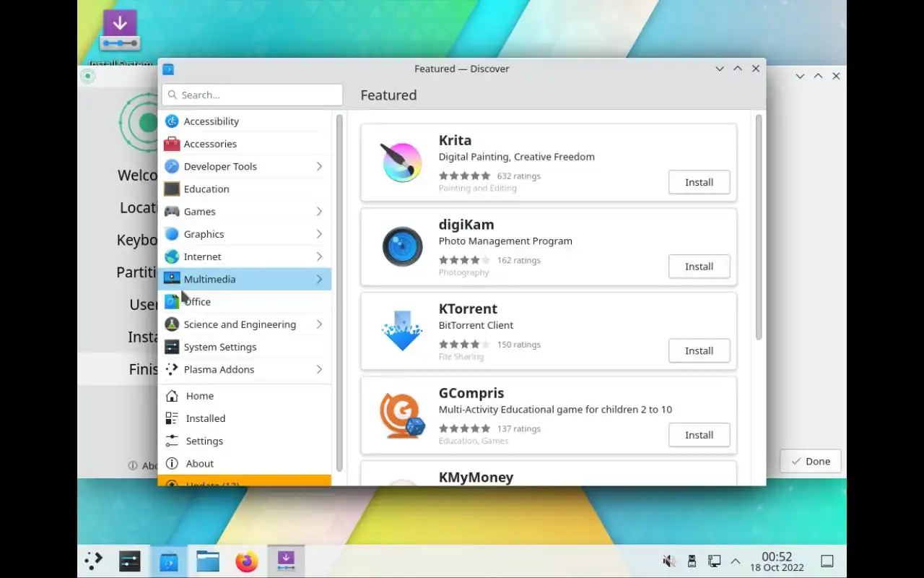This screenshot has height=578, width=924.
Task: Expand Science and Engineering subcategories
Action: (x=319, y=324)
